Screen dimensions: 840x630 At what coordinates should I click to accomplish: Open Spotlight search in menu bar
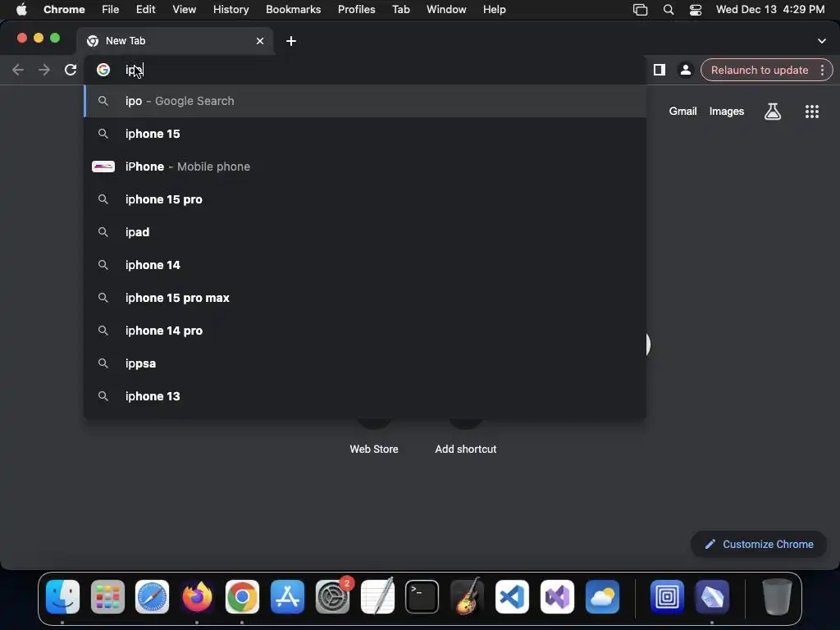pyautogui.click(x=668, y=10)
